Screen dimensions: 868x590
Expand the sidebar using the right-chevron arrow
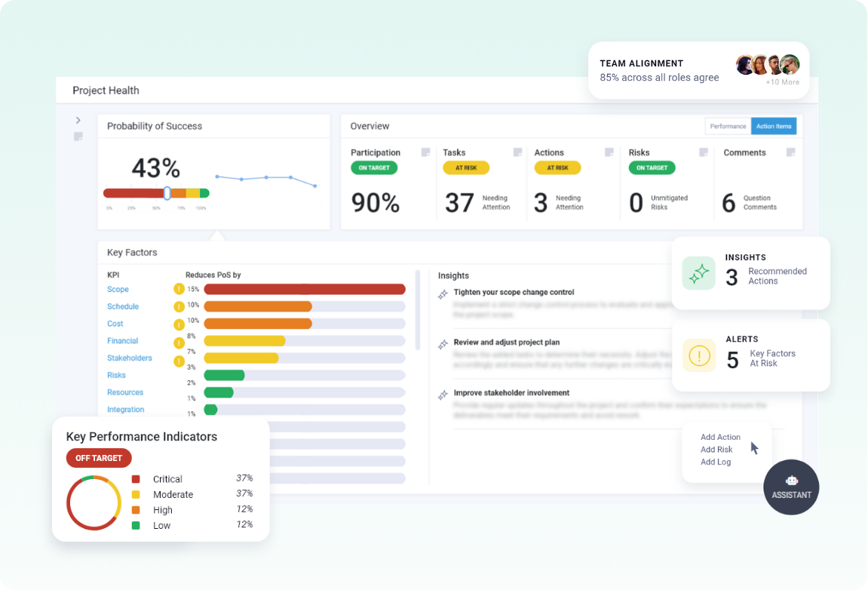[x=78, y=120]
